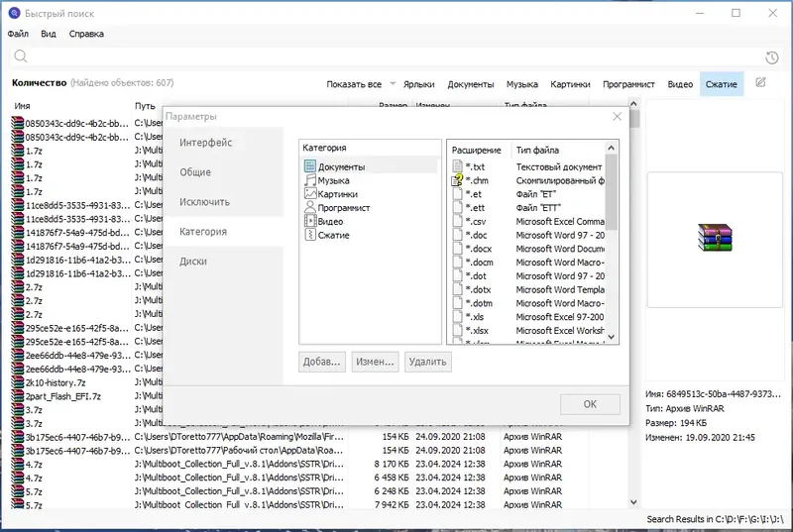This screenshot has width=793, height=532.
Task: Click the extension list scrollbar thumb
Action: pyautogui.click(x=611, y=192)
